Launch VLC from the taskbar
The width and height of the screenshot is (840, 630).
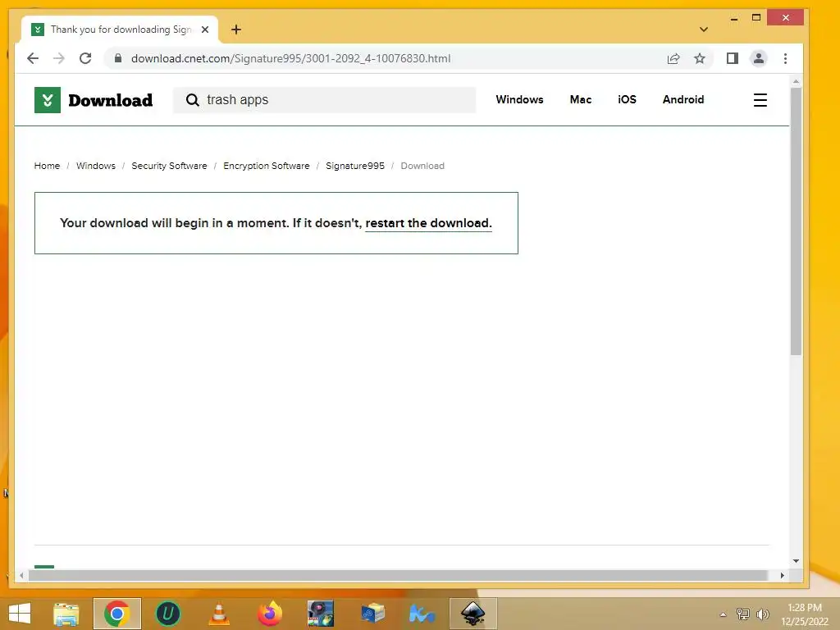(218, 614)
